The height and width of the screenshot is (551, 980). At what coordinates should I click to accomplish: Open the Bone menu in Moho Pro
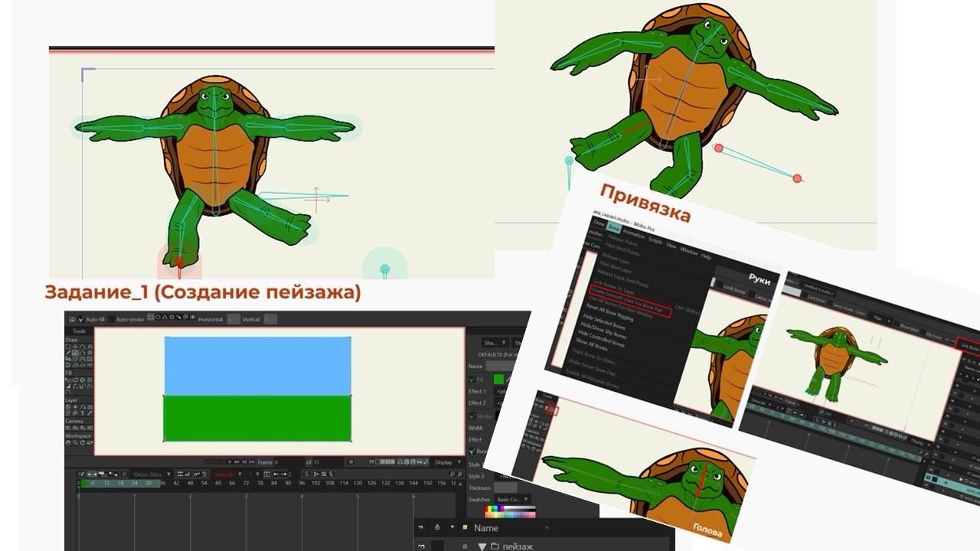coord(614,227)
